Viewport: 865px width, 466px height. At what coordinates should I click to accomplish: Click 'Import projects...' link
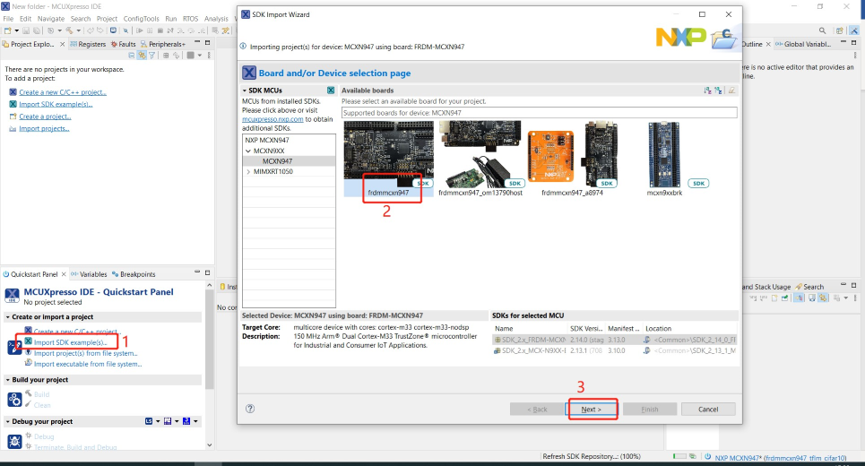pos(44,128)
